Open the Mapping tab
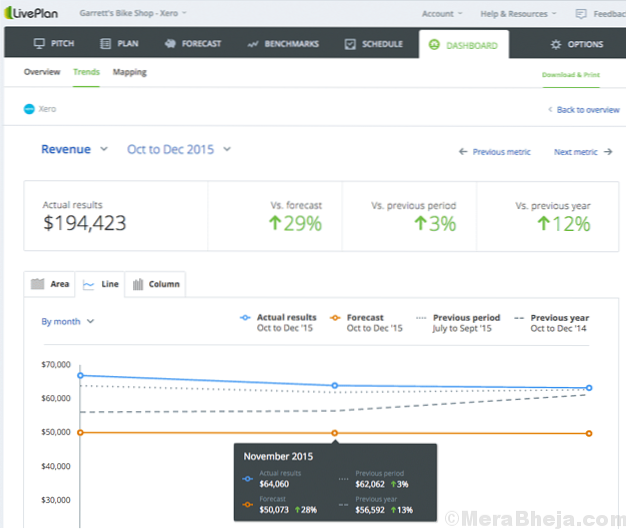 point(129,73)
